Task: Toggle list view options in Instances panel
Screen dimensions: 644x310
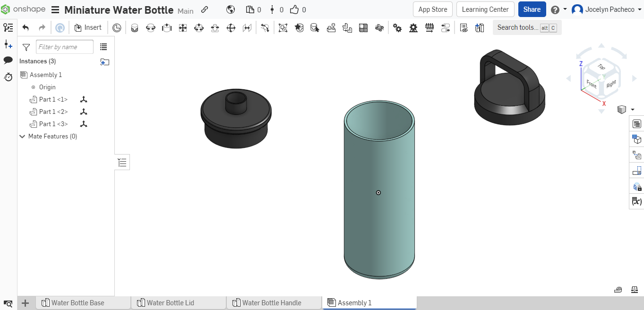Action: click(x=103, y=46)
